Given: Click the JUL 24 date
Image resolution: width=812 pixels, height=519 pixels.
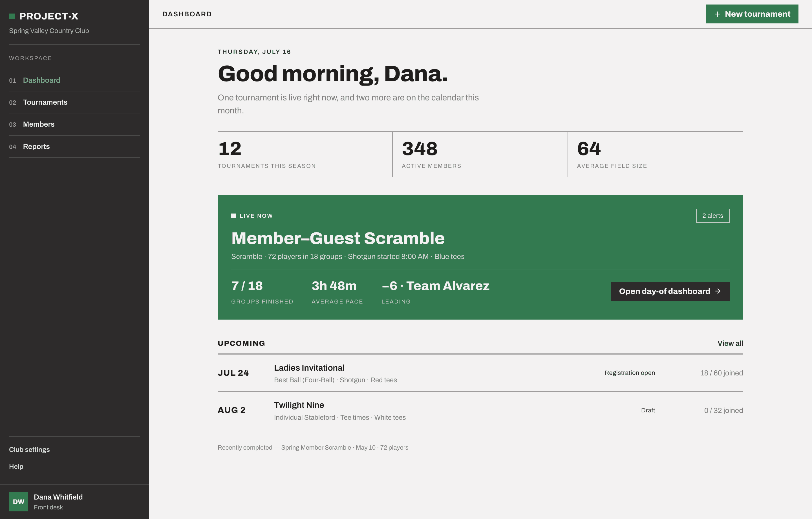Looking at the screenshot, I should point(233,373).
